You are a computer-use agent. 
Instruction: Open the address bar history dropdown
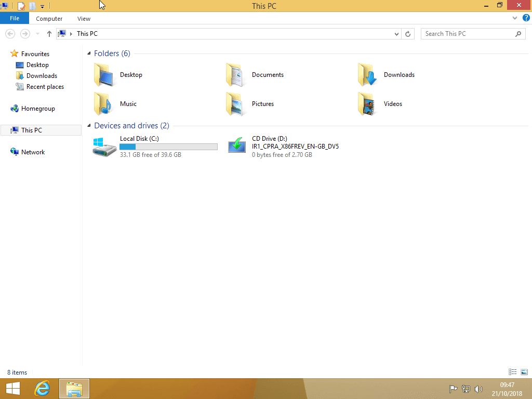coord(396,34)
